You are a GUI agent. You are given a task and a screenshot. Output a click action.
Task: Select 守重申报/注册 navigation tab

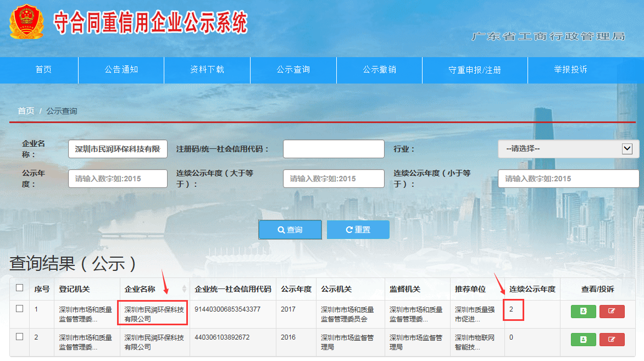pyautogui.click(x=475, y=70)
